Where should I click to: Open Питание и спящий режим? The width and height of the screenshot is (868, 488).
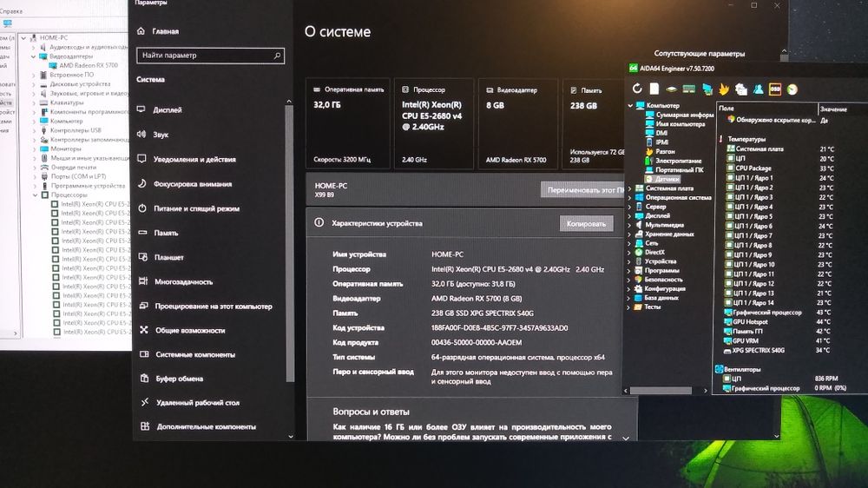(196, 208)
